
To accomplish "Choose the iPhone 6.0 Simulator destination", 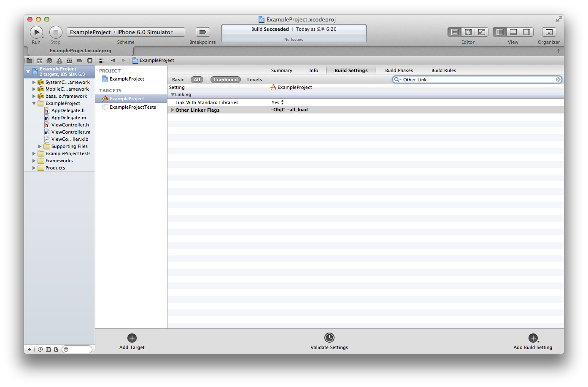I will [145, 32].
